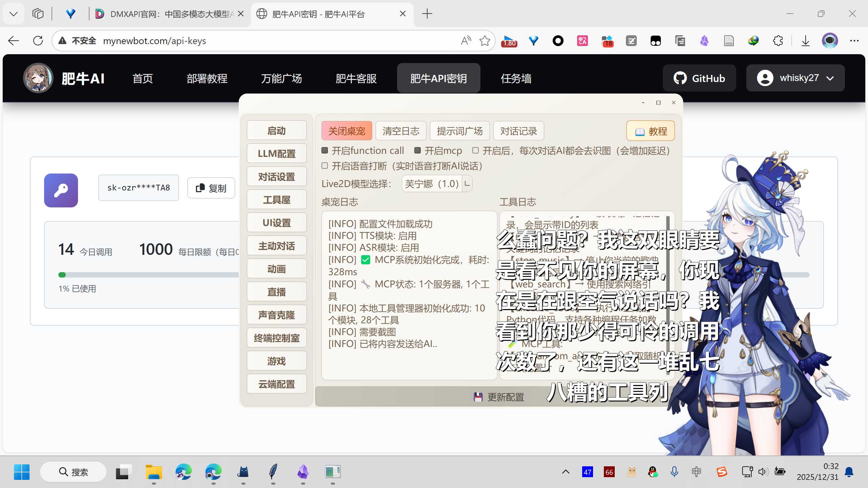The height and width of the screenshot is (488, 868).
Task: Toggle the 开启function call checkbox
Action: coord(325,150)
